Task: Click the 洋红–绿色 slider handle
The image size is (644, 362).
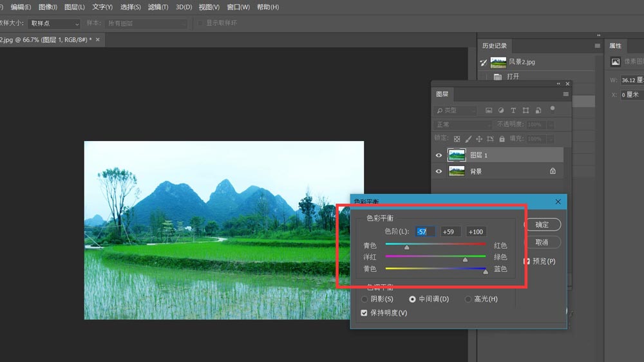Action: click(x=465, y=260)
